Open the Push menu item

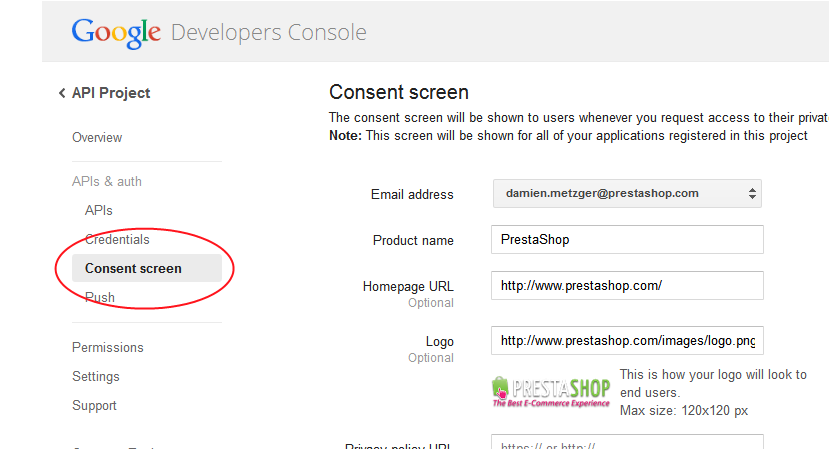[x=99, y=297]
